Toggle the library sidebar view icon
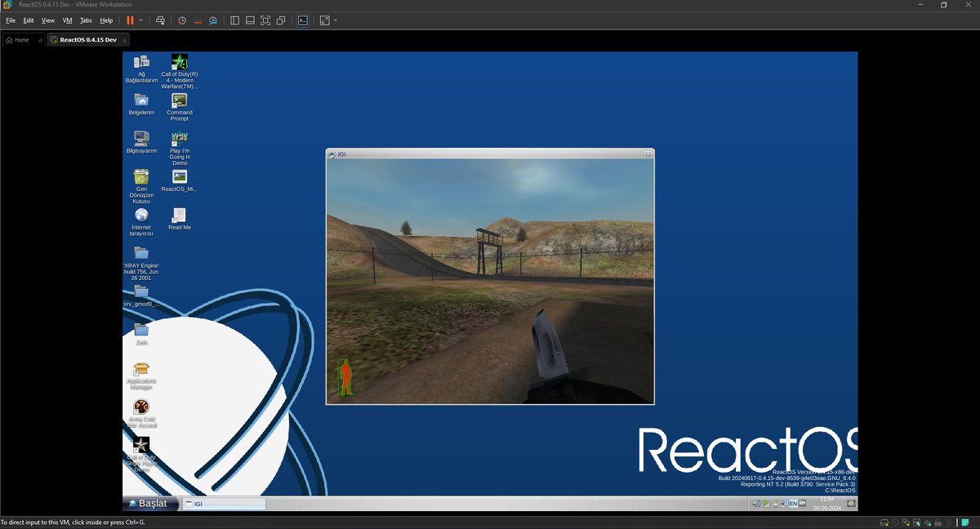 [x=234, y=20]
